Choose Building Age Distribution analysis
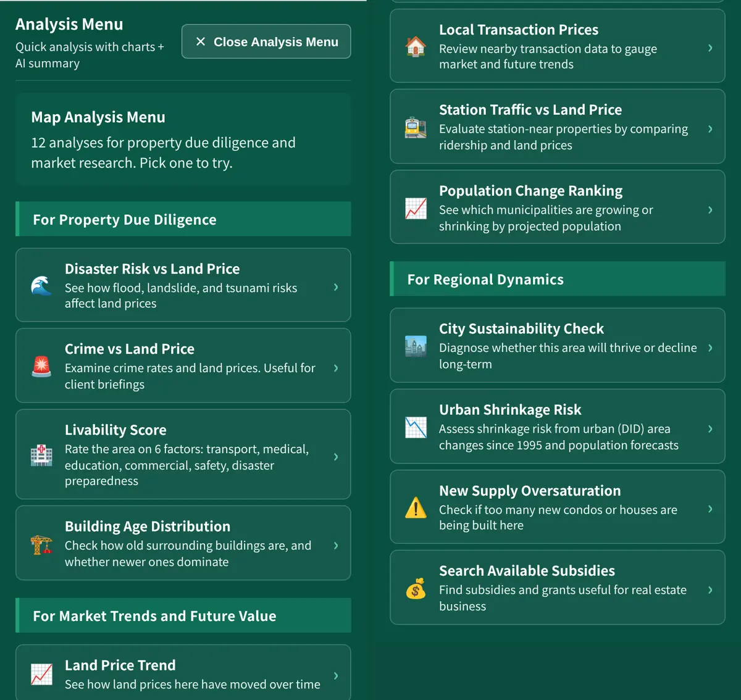This screenshot has height=700, width=741. [x=183, y=543]
